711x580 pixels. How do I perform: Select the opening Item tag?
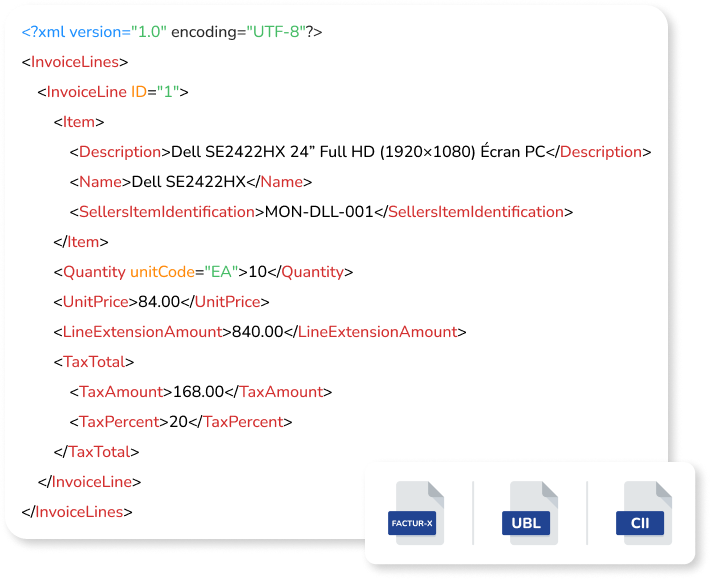[79, 122]
